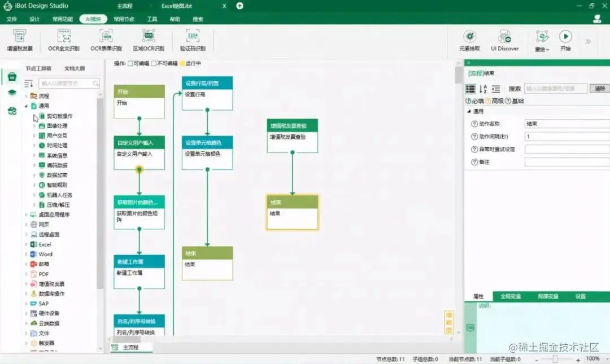Screen dimensions: 610x364
Task: Click the comment icon in description panel
Action: coord(470,328)
